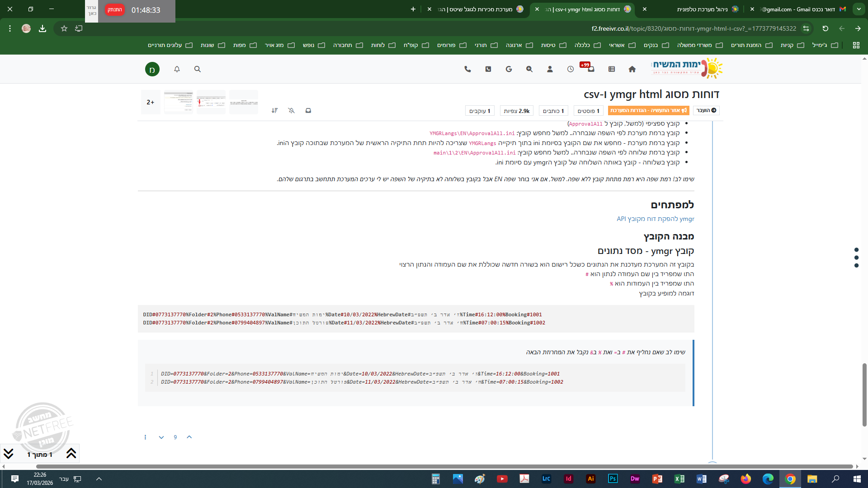Image resolution: width=868 pixels, height=488 pixels.
Task: Open the 2+ more thumbnails tile
Action: [x=151, y=102]
